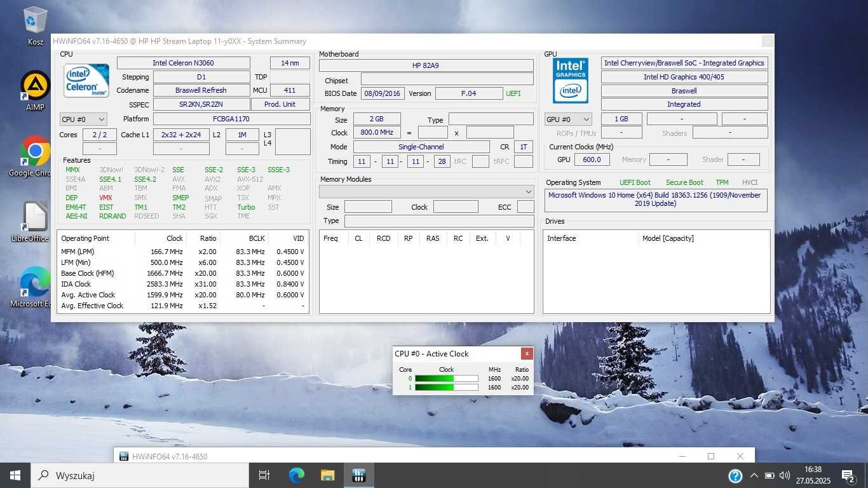Click the Intel Graphics logo
Image resolution: width=868 pixels, height=488 pixels.
pos(571,80)
